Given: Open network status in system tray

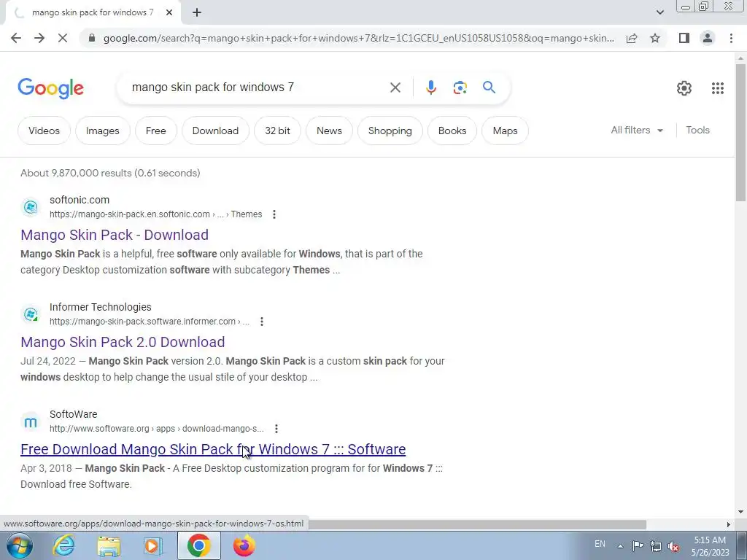Looking at the screenshot, I should point(656,545).
